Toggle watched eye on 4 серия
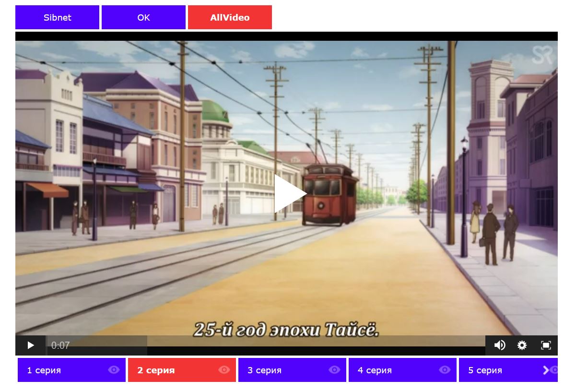The image size is (576, 392). 445,369
